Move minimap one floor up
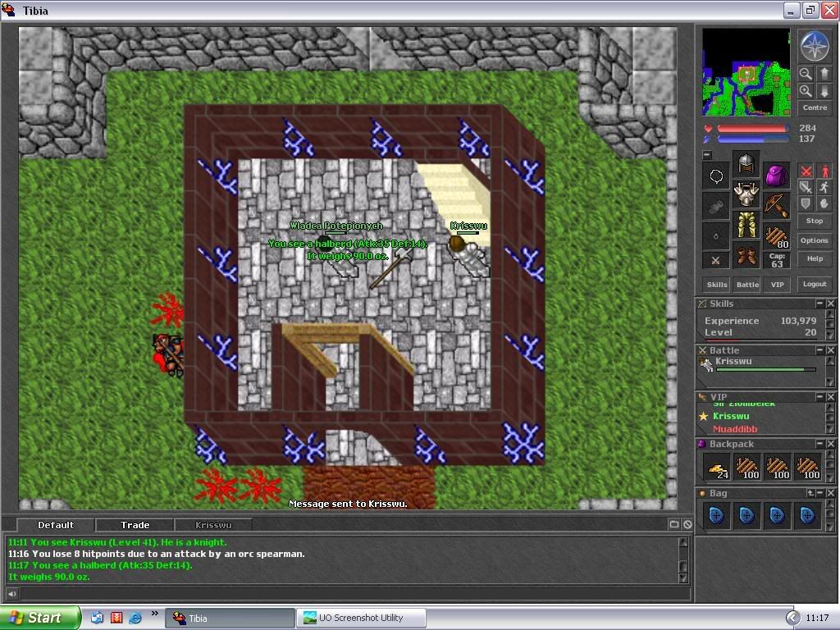This screenshot has width=840, height=630. [824, 74]
